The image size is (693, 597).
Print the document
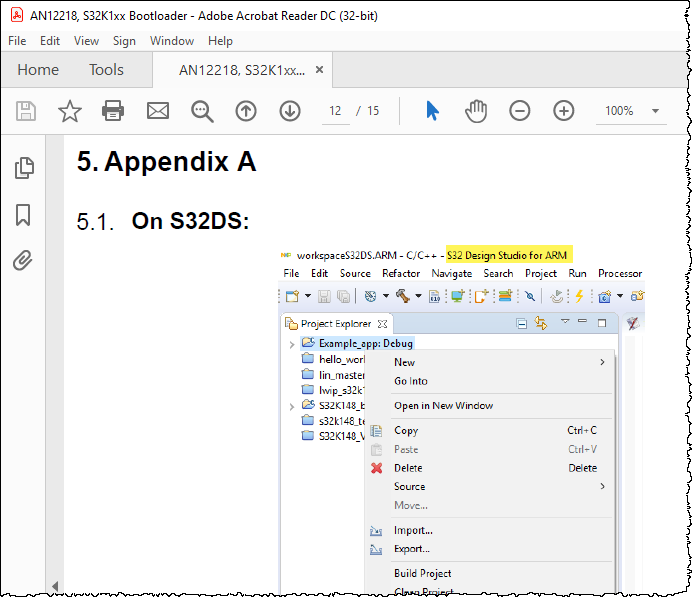(113, 111)
